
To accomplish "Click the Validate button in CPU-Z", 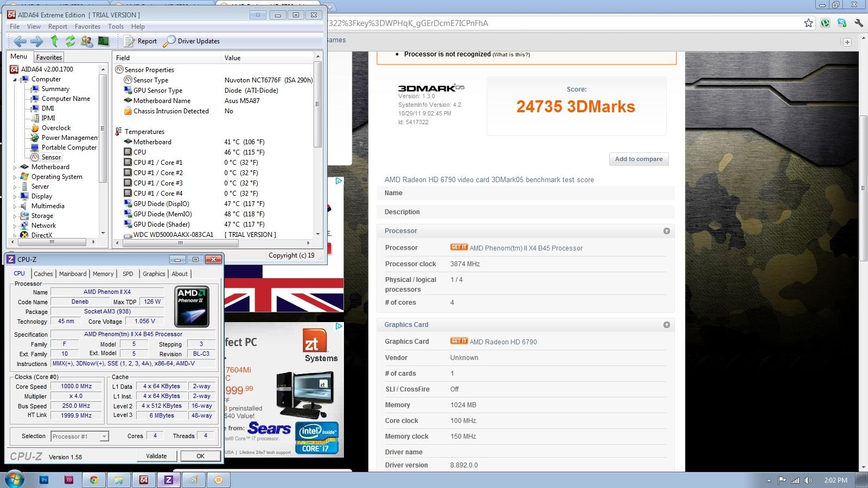I will tap(156, 456).
